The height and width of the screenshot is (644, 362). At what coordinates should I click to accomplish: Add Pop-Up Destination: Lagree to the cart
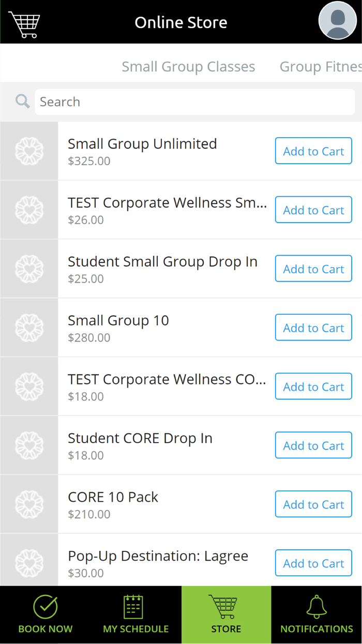(x=313, y=563)
